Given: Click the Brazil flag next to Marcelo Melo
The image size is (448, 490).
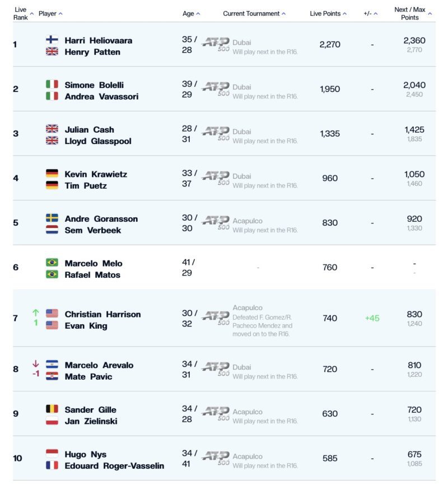Looking at the screenshot, I should click(52, 263).
